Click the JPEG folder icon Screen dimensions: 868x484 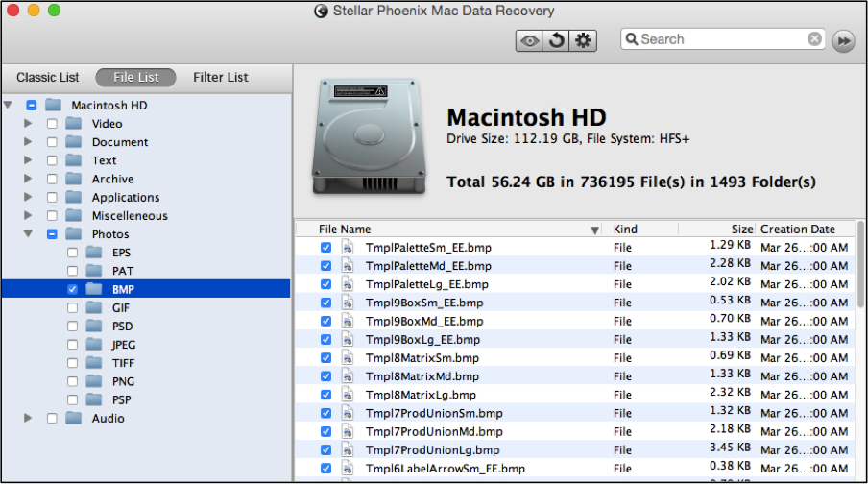pyautogui.click(x=94, y=344)
